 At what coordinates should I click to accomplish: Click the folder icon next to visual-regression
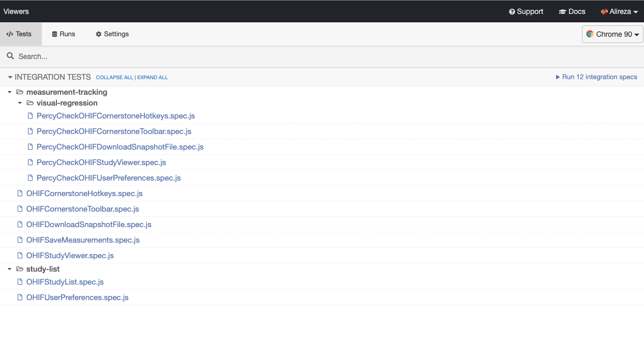30,103
